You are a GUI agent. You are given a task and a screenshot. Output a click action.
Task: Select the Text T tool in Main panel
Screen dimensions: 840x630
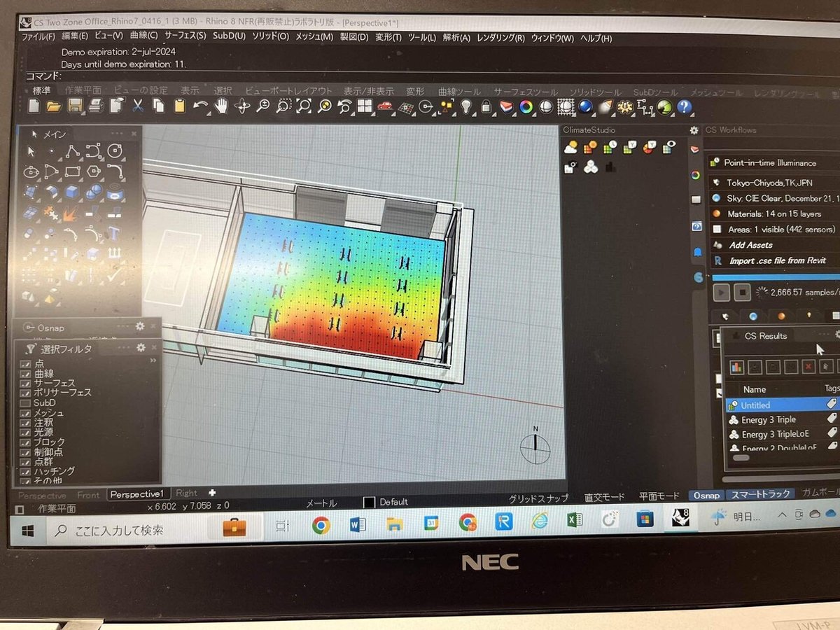115,232
